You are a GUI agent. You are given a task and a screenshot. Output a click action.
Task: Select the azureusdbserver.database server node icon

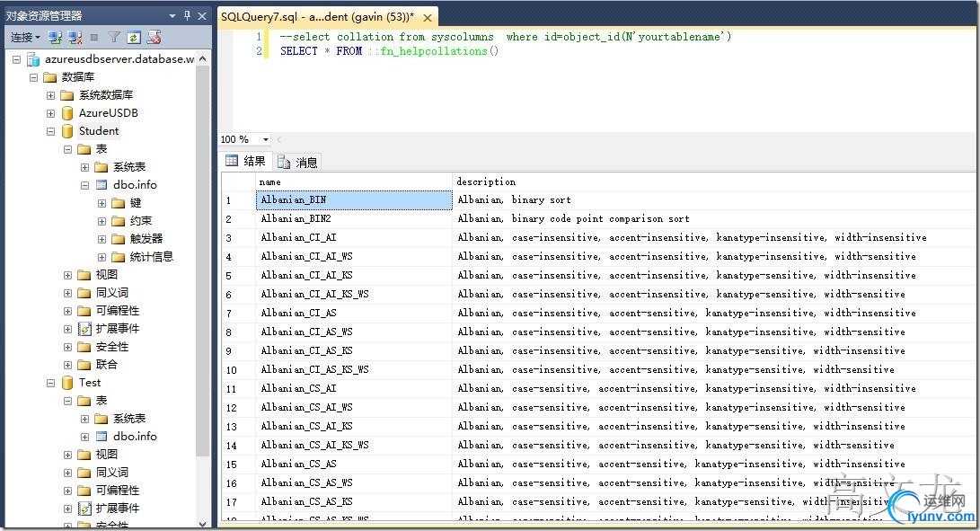pyautogui.click(x=34, y=59)
